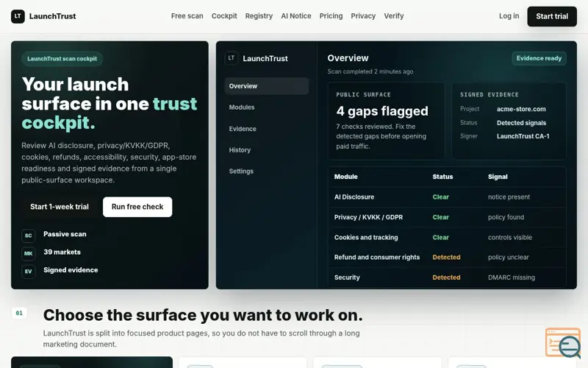Viewport: 588px width, 368px height.
Task: Click Refund and consumer rights row
Action: pyautogui.click(x=447, y=257)
